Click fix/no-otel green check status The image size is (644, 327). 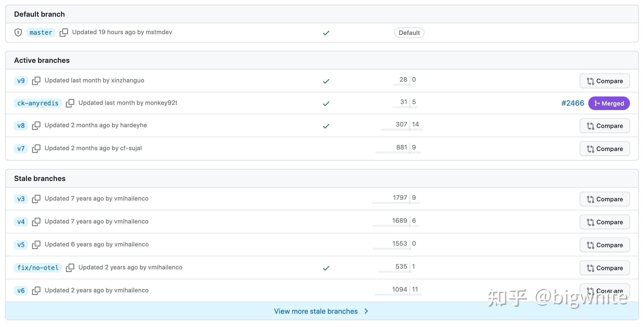(326, 268)
